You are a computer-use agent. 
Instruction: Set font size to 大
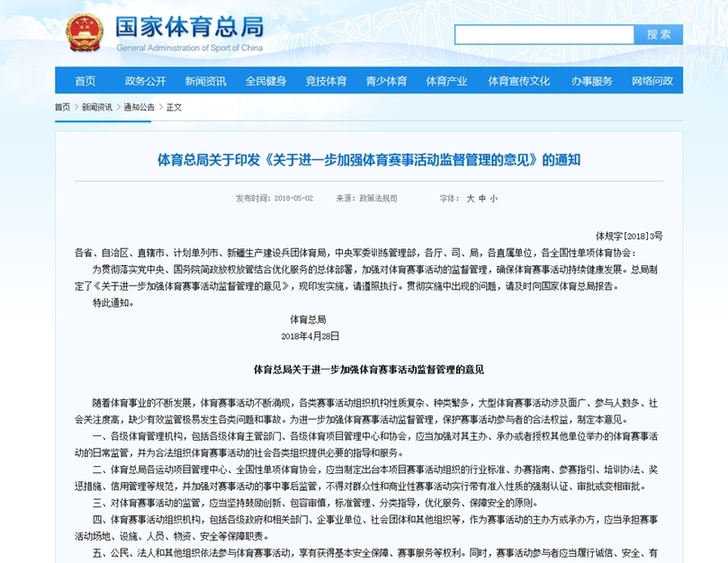pos(470,199)
